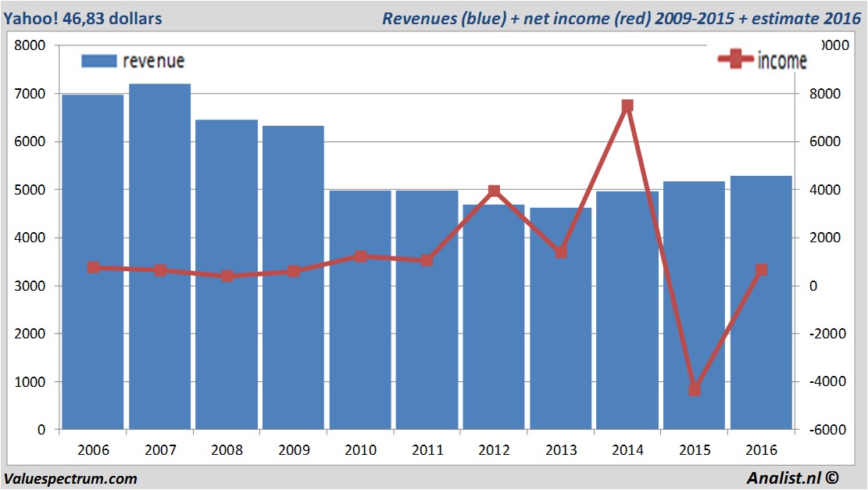Click left axis value 5000
Viewport: 868px width, 490px height.
tap(30, 190)
